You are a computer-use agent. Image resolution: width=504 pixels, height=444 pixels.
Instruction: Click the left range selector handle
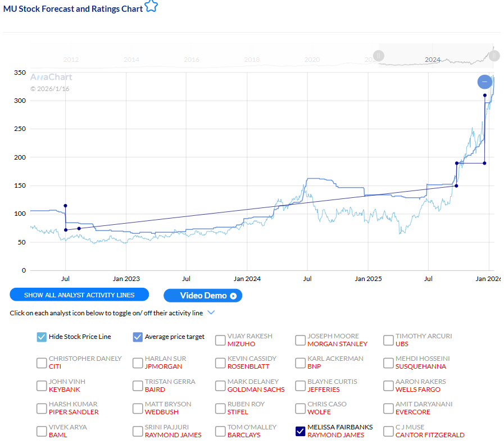[379, 56]
